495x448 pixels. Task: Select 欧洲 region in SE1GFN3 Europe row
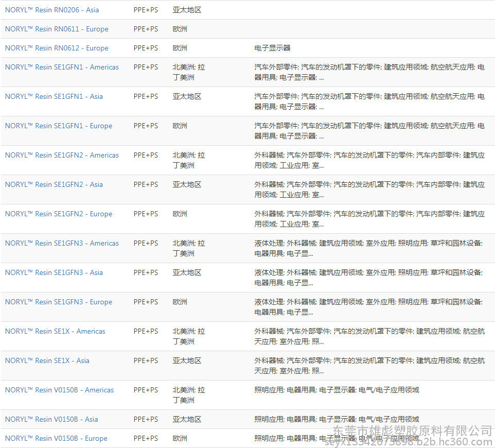pyautogui.click(x=180, y=302)
